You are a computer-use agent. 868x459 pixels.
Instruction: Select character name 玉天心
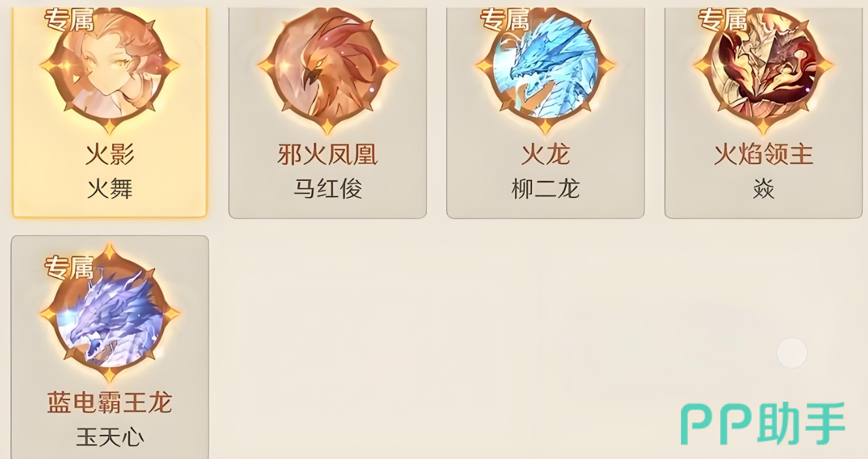pyautogui.click(x=110, y=437)
